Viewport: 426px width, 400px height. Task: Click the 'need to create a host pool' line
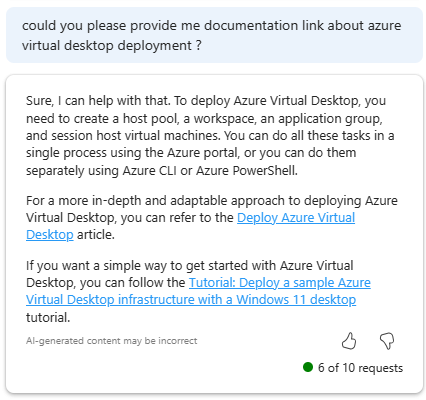coord(204,118)
